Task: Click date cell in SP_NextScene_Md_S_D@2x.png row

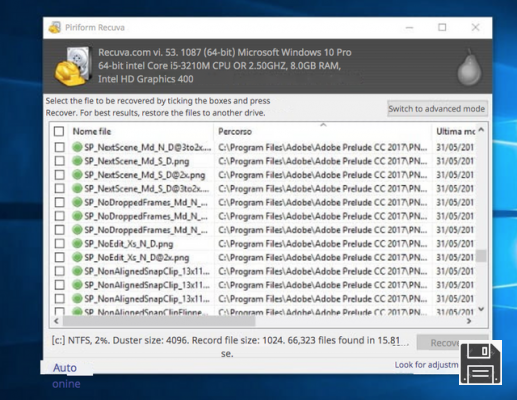Action: 455,175
